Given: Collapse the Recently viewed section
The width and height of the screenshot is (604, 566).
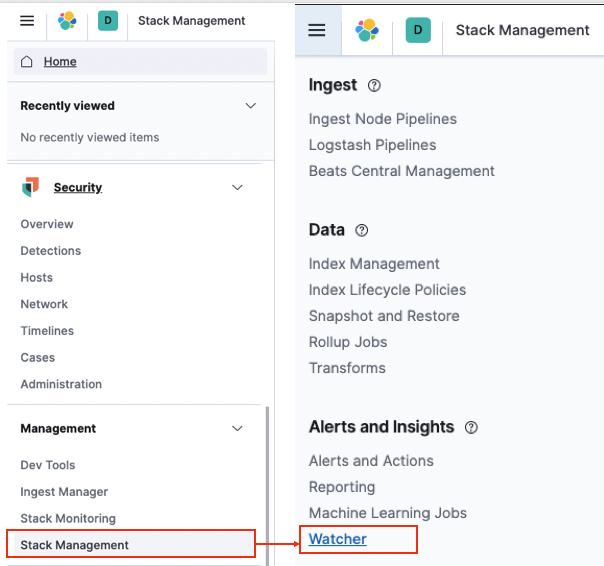Looking at the screenshot, I should (x=251, y=106).
